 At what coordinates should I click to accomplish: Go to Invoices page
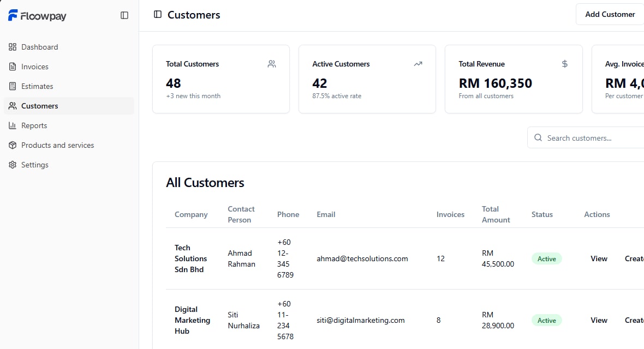coord(69,67)
